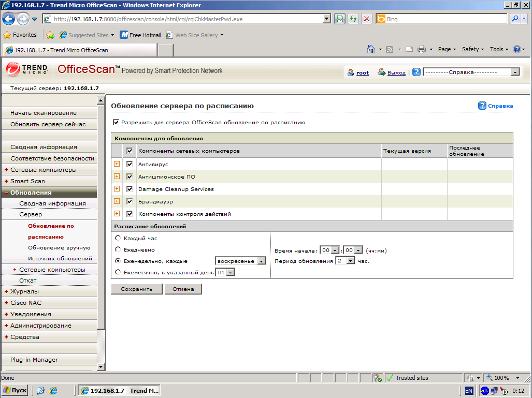Expand the Антивирус row plus icon
This screenshot has width=532, height=398.
tap(117, 164)
